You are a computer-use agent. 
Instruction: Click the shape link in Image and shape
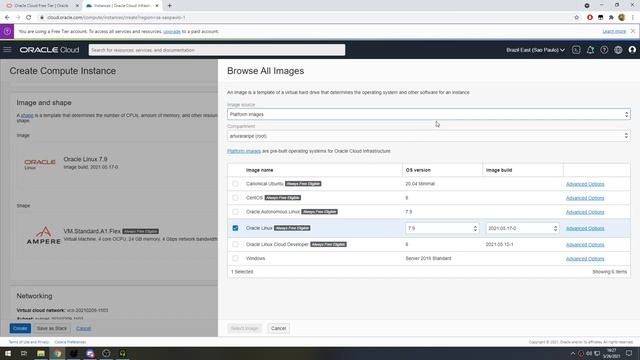tap(27, 116)
